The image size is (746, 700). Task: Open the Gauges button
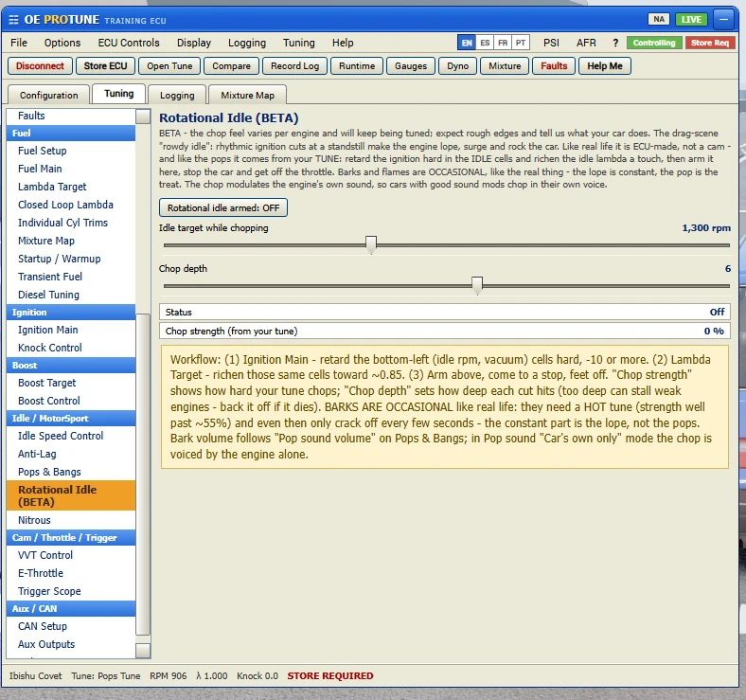tap(411, 66)
